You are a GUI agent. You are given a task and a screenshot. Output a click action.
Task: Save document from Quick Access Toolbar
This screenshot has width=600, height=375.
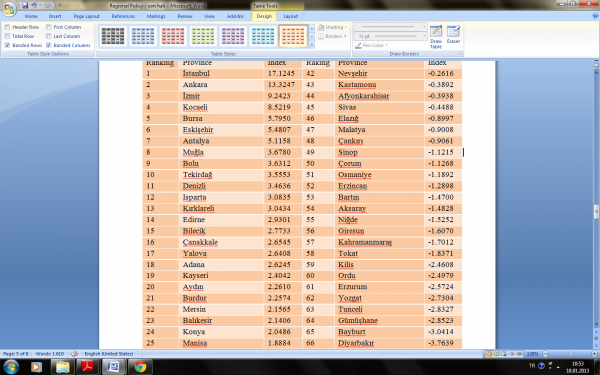coord(25,5)
